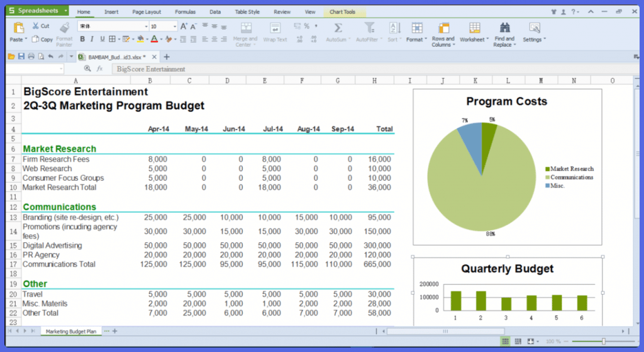Screen dimensions: 644x352
Task: Print the document with printer icon
Action: tap(31, 56)
